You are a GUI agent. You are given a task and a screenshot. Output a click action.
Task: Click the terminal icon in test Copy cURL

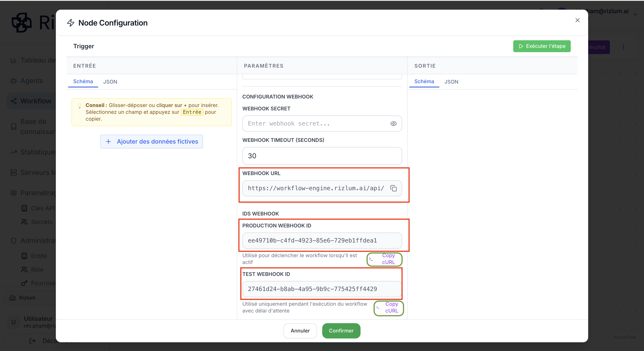378,307
